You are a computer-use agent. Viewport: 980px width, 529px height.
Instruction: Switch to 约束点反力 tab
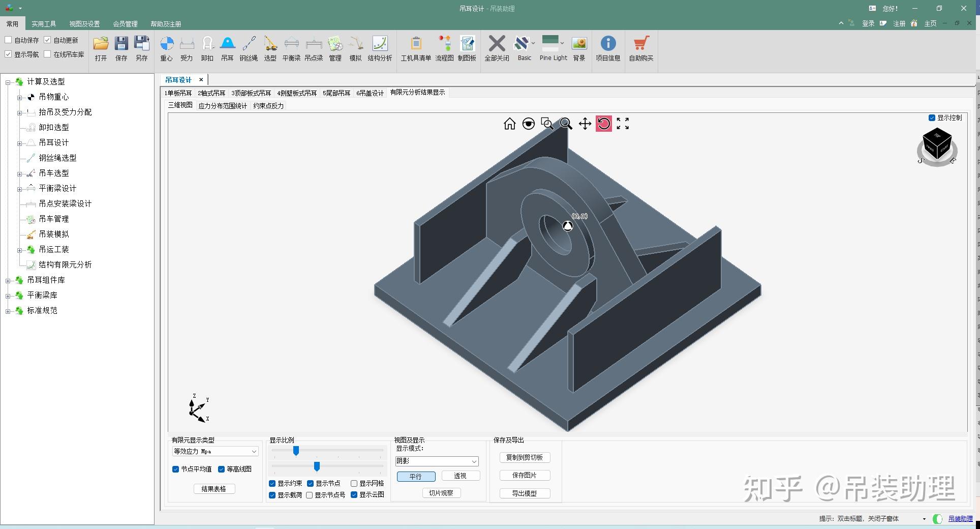(x=268, y=106)
